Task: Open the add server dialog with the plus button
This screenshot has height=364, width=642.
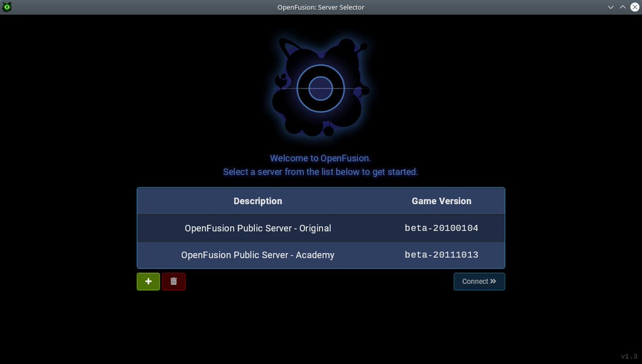Action: point(148,281)
